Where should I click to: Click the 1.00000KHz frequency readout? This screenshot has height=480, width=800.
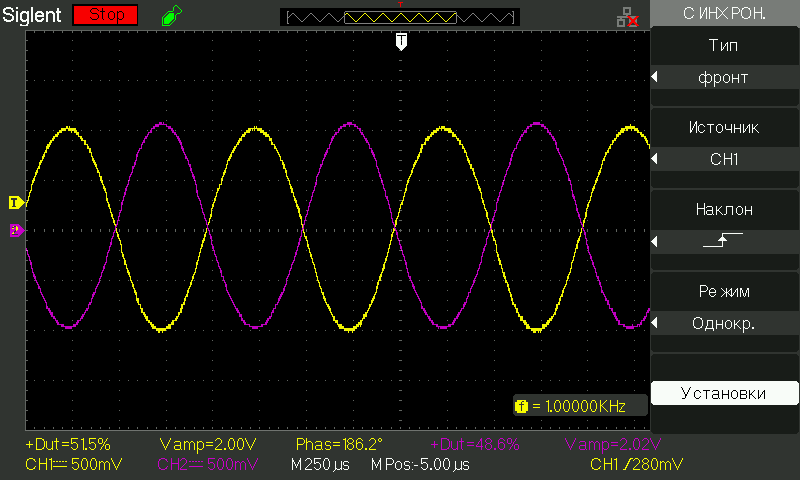click(585, 406)
